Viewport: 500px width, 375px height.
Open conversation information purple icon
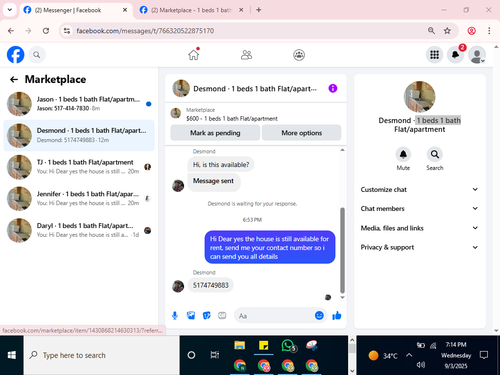[x=333, y=88]
